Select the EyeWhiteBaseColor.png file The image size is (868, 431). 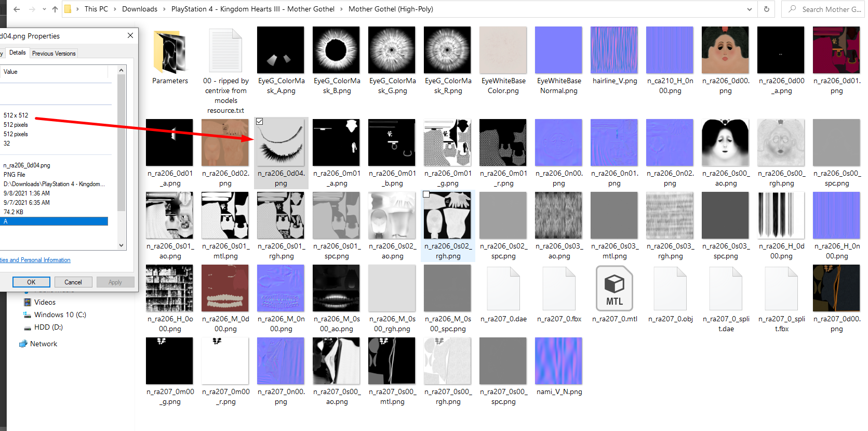click(503, 61)
